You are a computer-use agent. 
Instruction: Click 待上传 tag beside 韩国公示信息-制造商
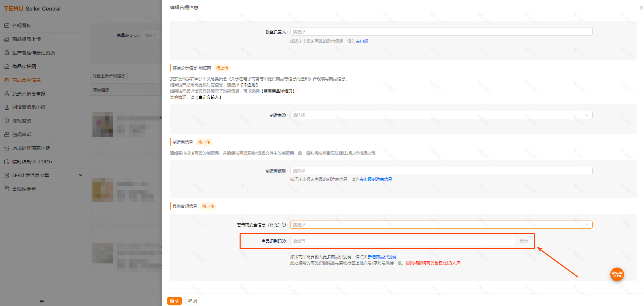click(222, 68)
